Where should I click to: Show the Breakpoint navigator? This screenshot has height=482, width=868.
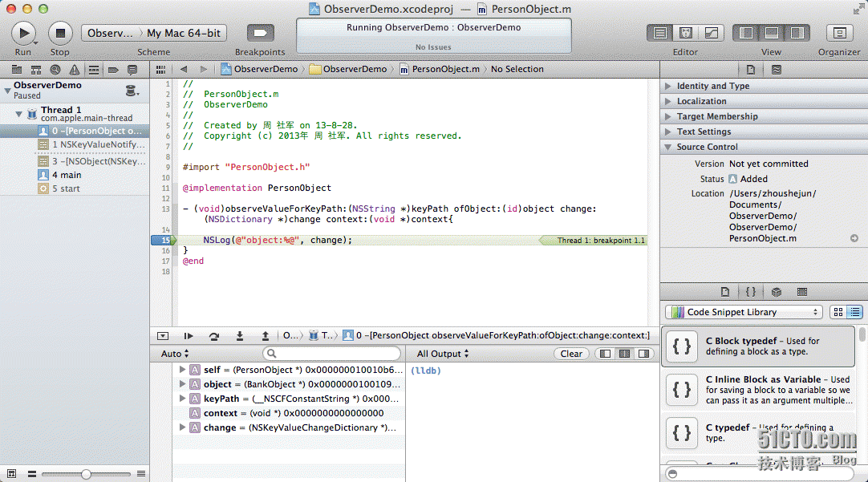(x=113, y=70)
